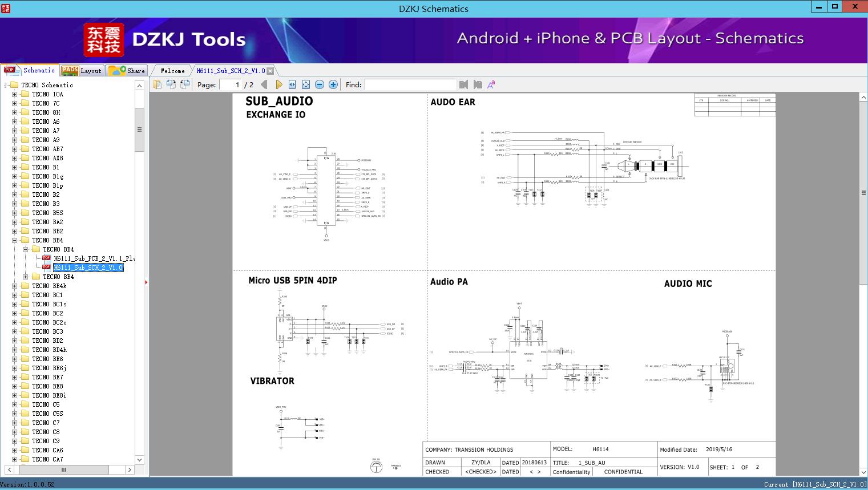Click the match case Aa icon
Viewport: 868px width, 490px height.
[x=491, y=84]
